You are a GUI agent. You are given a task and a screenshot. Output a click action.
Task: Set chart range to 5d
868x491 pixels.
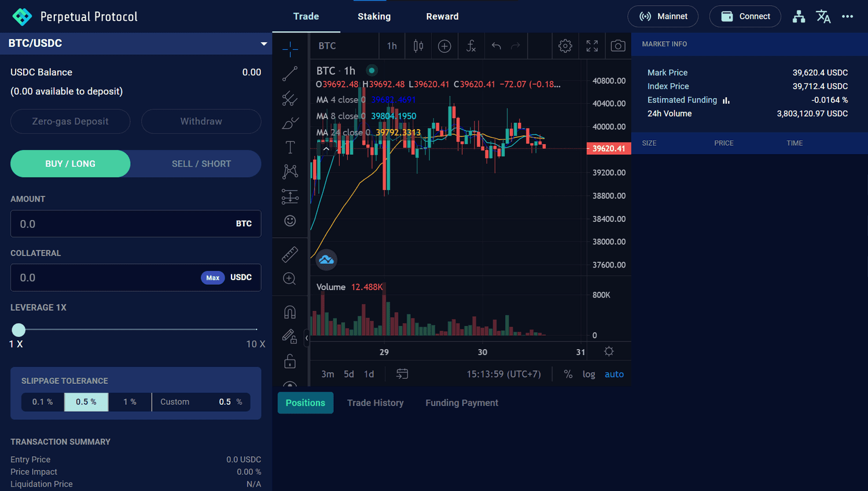[349, 374]
